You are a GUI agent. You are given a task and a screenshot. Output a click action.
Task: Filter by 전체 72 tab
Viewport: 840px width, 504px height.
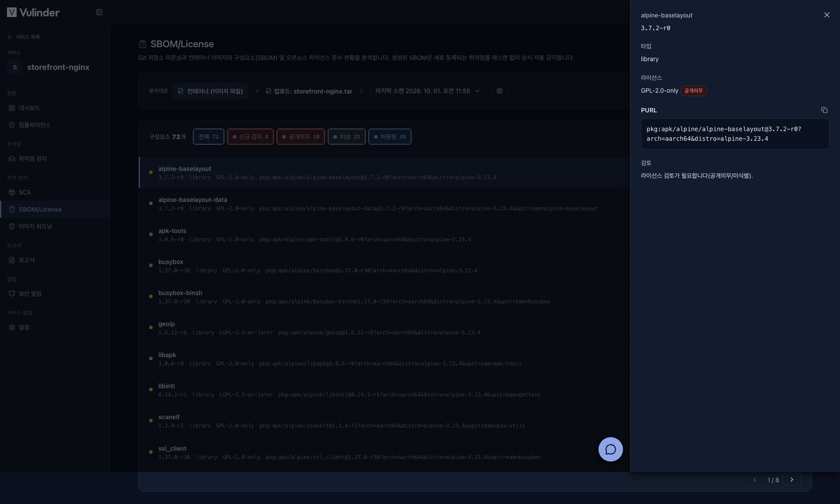click(209, 137)
